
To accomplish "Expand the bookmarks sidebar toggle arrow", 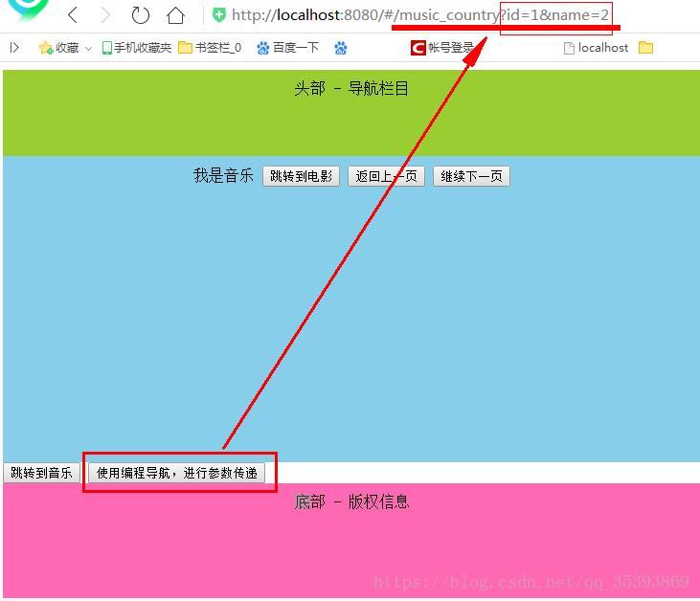I will click(14, 47).
